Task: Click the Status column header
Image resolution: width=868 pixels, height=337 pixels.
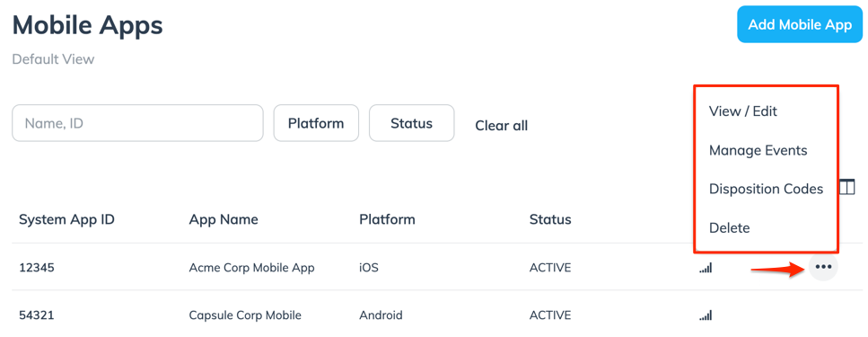Action: click(550, 219)
